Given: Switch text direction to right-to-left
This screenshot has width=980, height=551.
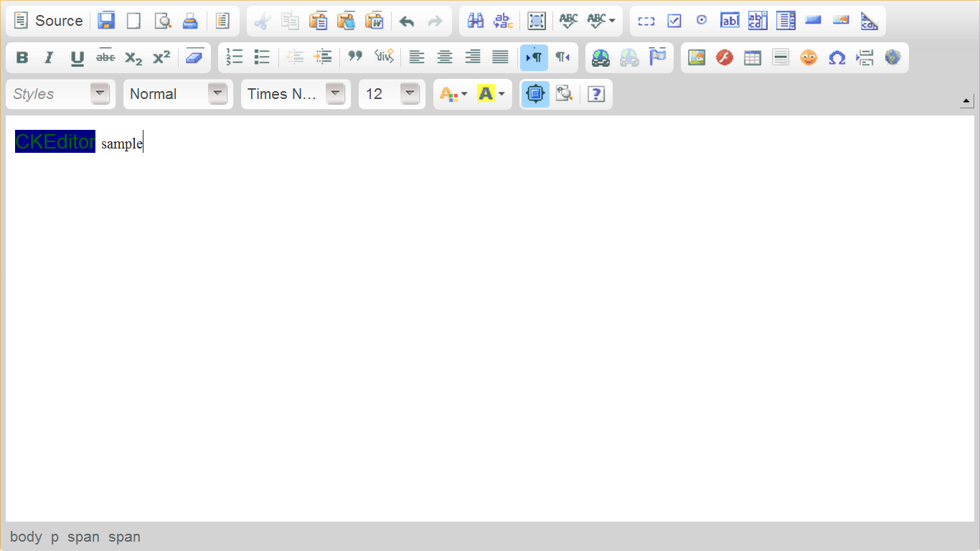Looking at the screenshot, I should click(x=563, y=57).
